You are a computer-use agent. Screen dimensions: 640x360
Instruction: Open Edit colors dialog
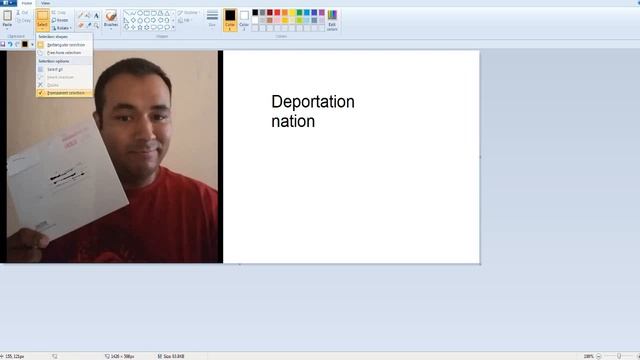(x=332, y=20)
